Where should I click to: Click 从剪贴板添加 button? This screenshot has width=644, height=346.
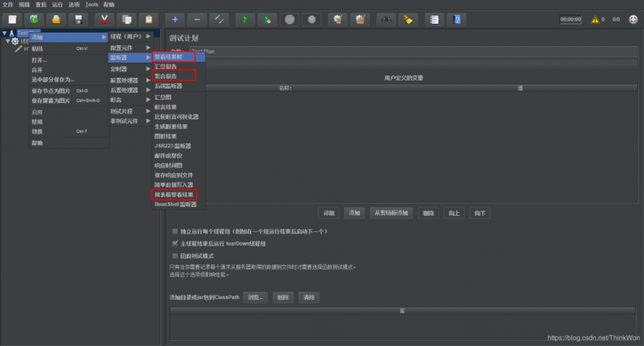[391, 213]
